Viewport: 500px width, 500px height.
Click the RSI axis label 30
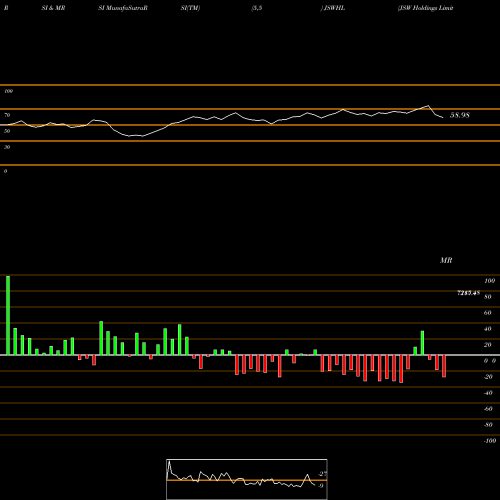[x=7, y=147]
